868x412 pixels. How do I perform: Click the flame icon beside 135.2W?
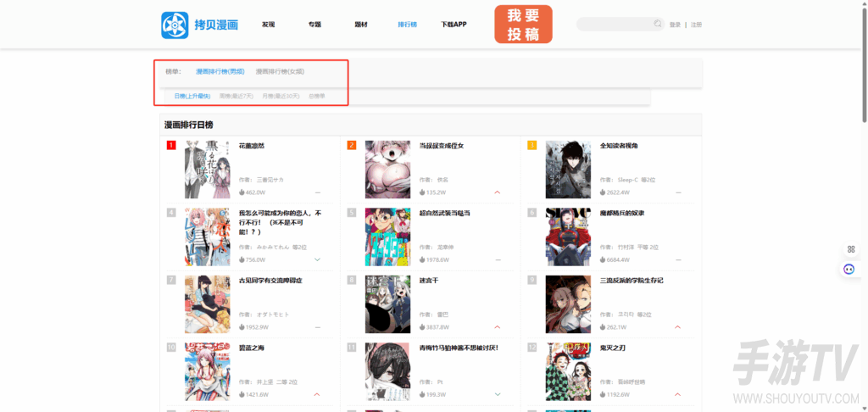[422, 192]
